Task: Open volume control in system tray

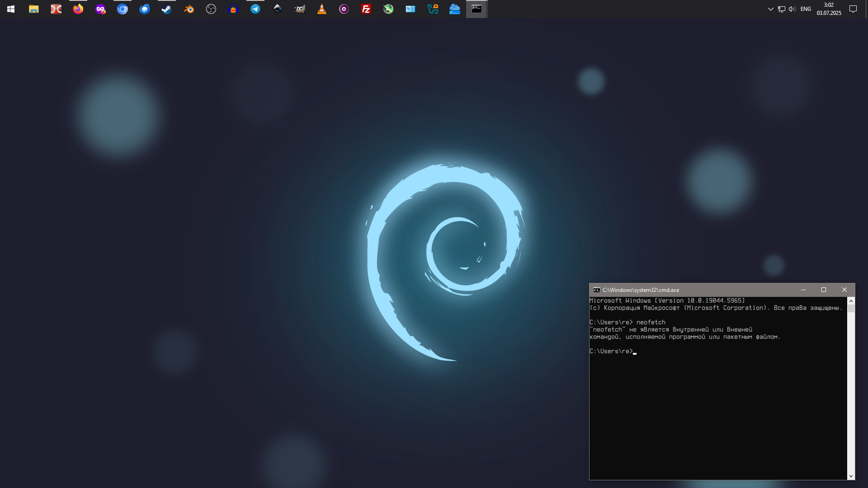Action: pos(792,9)
